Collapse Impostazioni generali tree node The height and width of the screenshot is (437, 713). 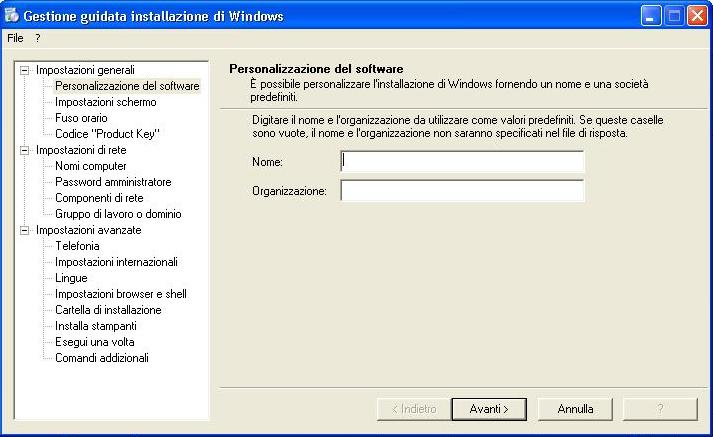[25, 70]
